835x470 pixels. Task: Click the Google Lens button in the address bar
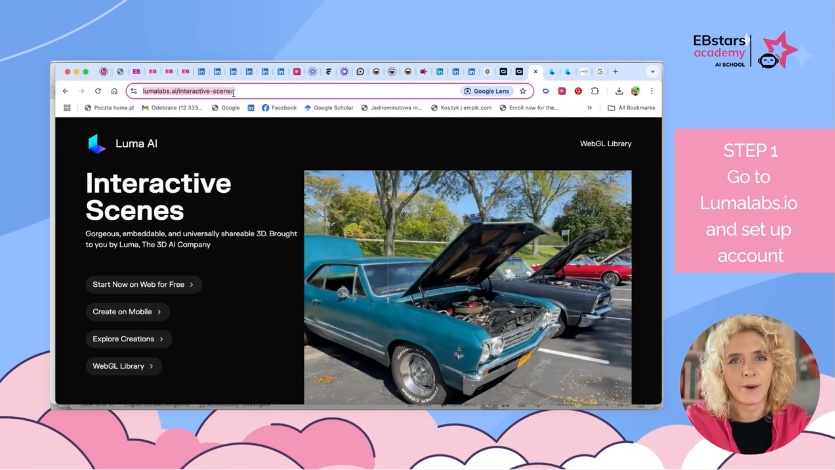coord(487,91)
